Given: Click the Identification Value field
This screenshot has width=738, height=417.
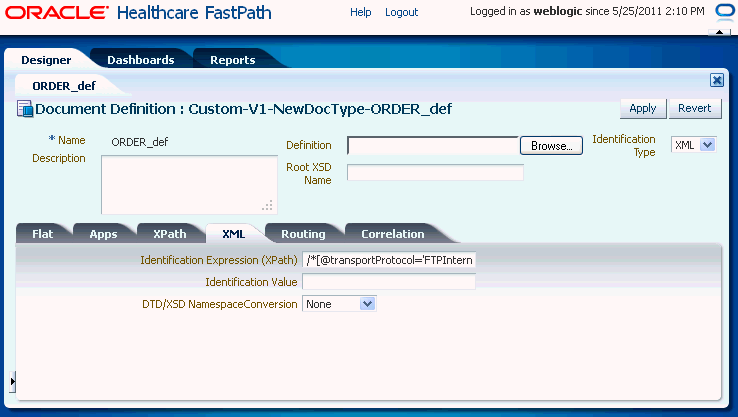Looking at the screenshot, I should [x=389, y=282].
